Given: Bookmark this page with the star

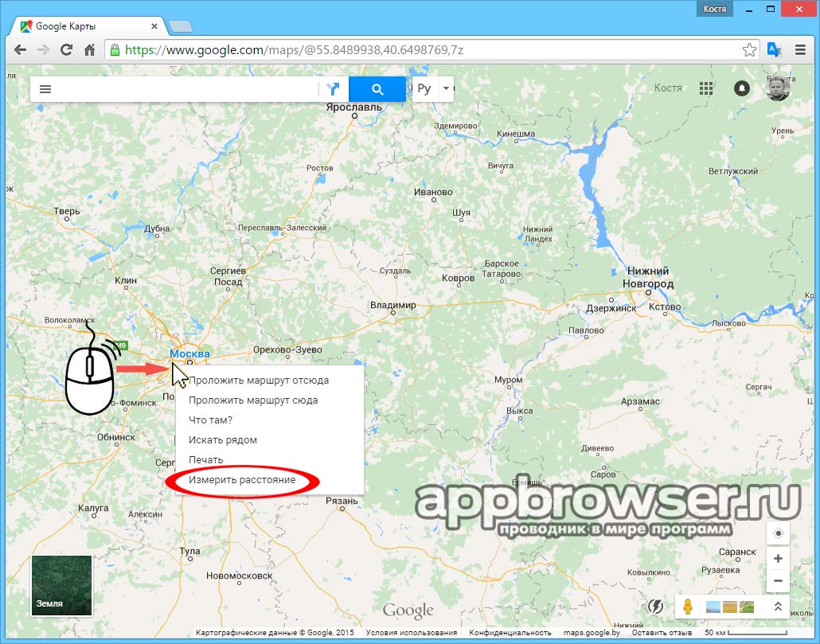Looking at the screenshot, I should pyautogui.click(x=749, y=50).
